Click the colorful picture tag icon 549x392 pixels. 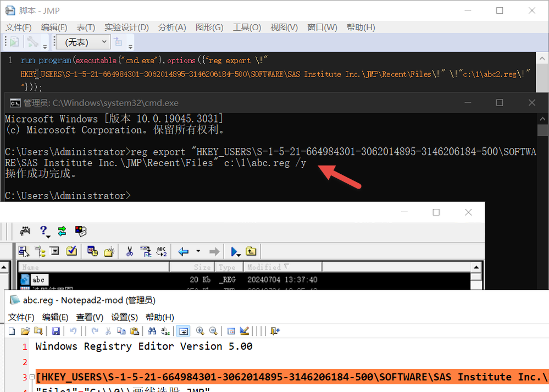(x=81, y=231)
